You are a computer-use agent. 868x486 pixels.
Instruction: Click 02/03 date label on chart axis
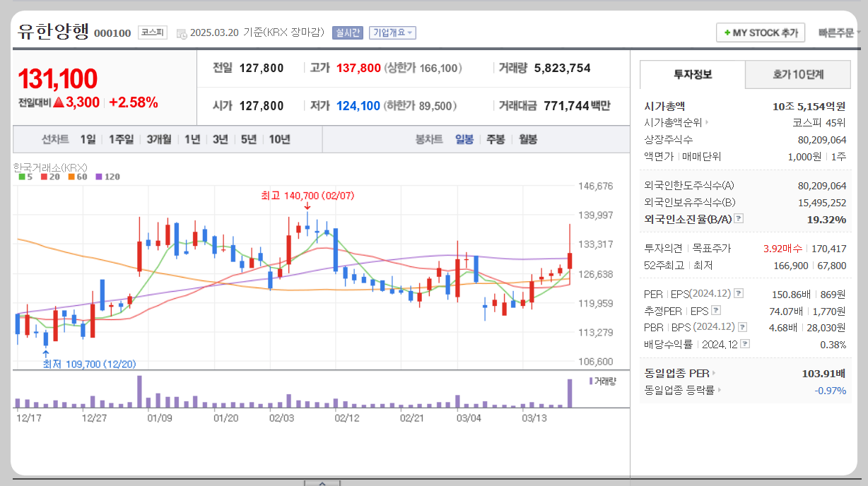[282, 417]
